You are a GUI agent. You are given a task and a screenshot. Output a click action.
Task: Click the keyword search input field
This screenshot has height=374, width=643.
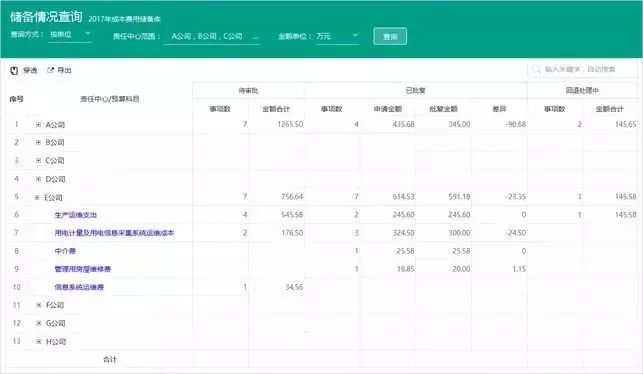point(582,69)
